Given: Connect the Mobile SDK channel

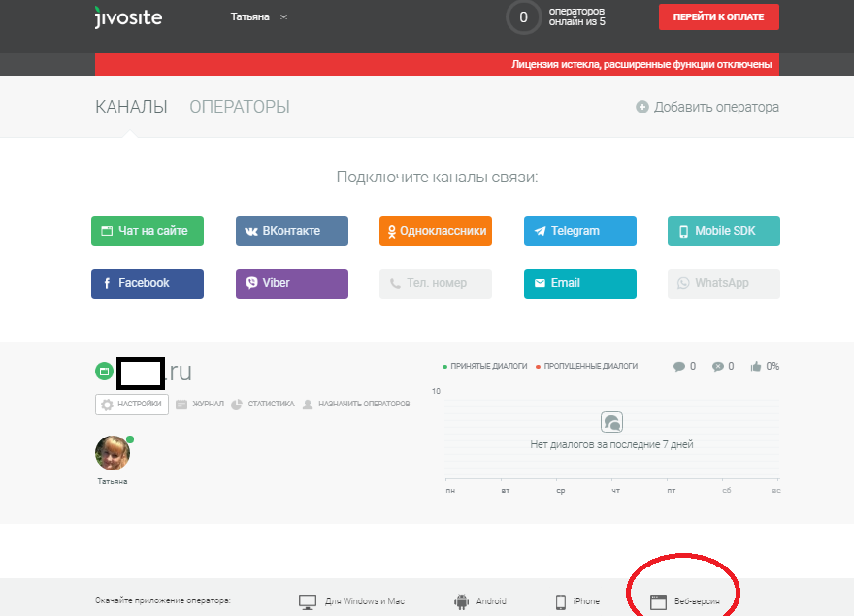Looking at the screenshot, I should click(x=724, y=231).
